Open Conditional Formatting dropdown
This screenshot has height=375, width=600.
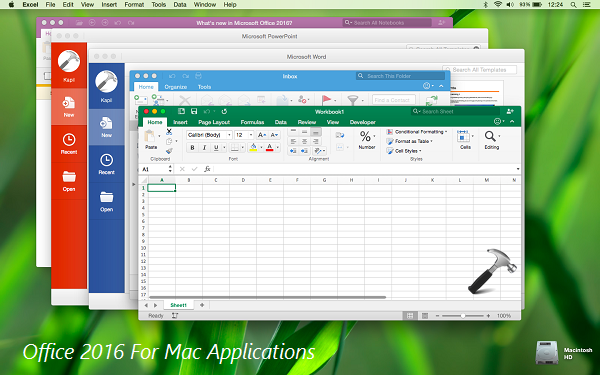tap(416, 132)
